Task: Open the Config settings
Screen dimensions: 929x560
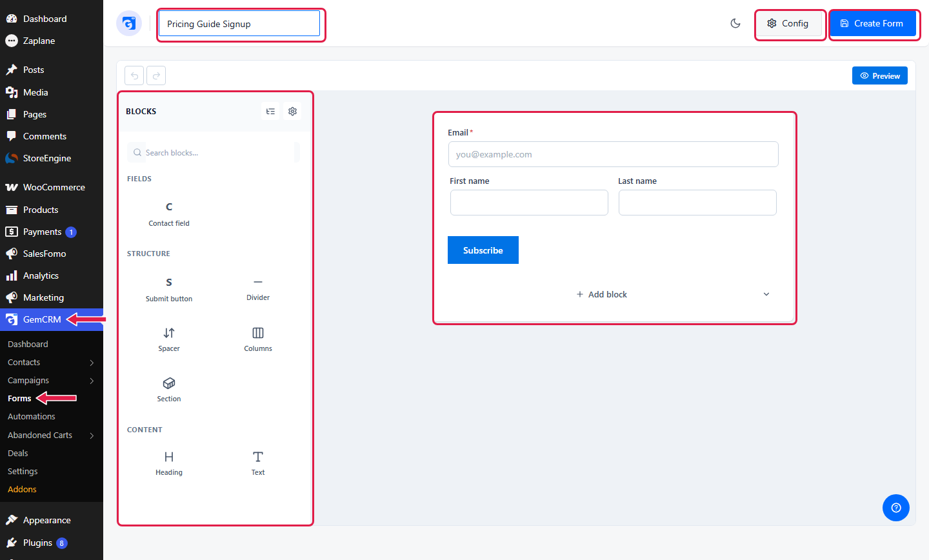Action: [788, 24]
